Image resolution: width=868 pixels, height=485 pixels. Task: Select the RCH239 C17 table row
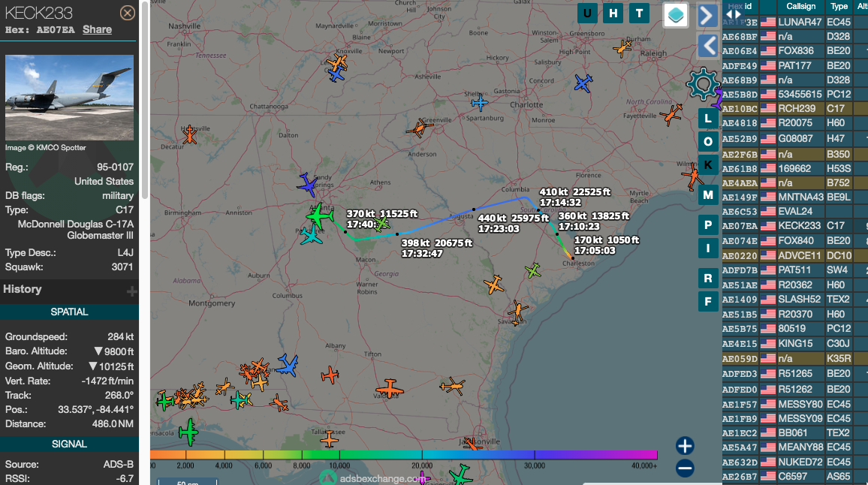coord(795,109)
